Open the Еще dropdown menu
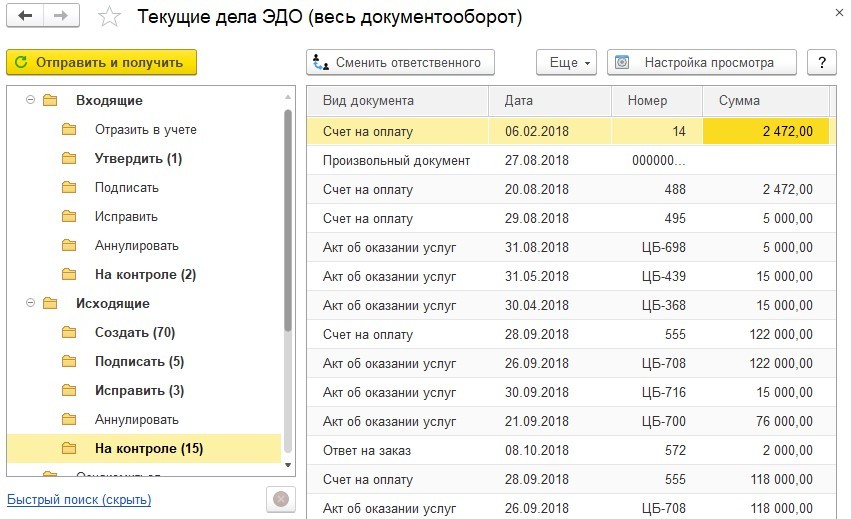 (x=566, y=62)
